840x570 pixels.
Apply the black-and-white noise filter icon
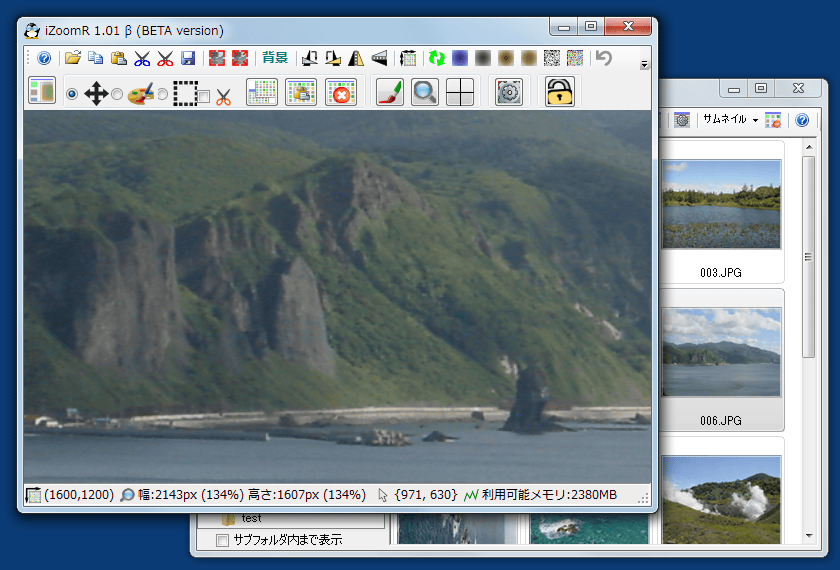click(x=552, y=58)
